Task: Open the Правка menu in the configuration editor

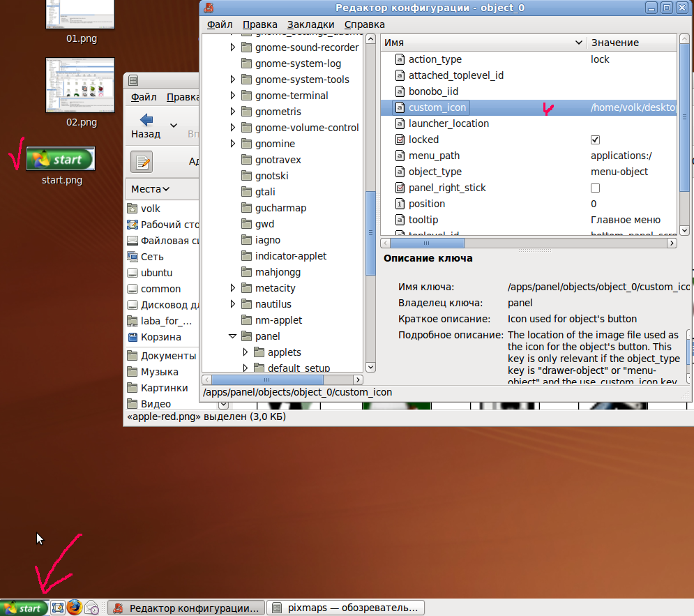Action: click(x=259, y=24)
